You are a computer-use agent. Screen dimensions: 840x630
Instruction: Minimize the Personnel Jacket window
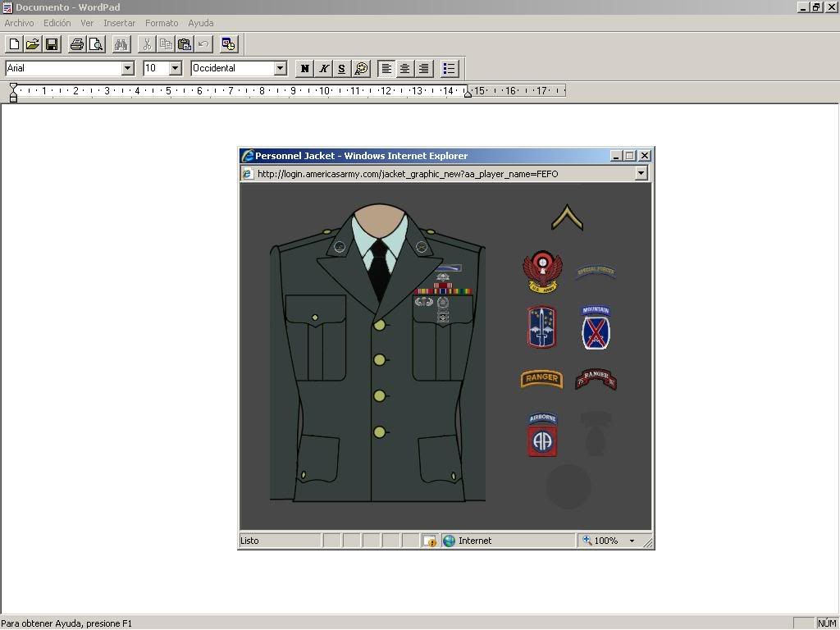615,156
